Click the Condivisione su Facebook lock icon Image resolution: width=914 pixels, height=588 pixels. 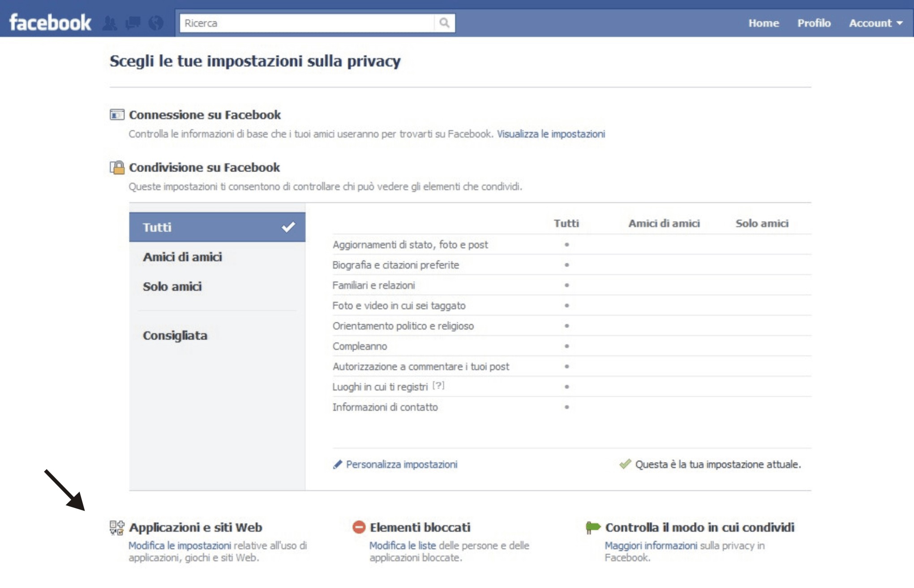click(x=117, y=167)
